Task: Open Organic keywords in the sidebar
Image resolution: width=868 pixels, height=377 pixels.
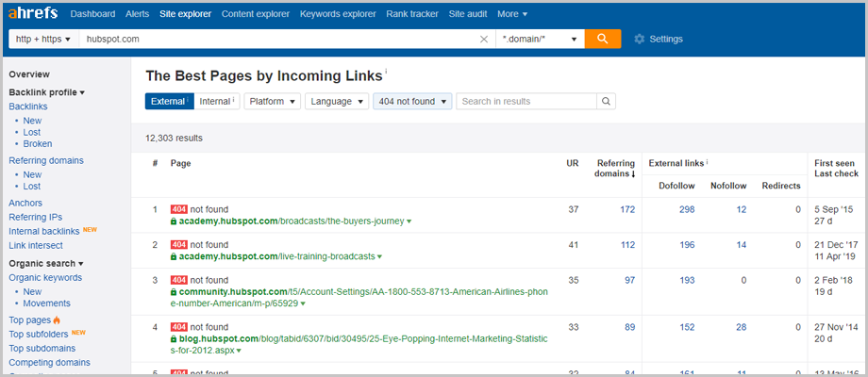Action: 45,277
